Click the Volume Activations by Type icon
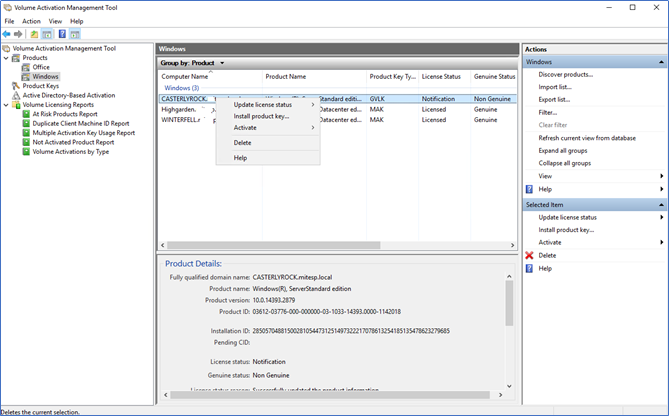This screenshot has width=669, height=416. pyautogui.click(x=26, y=152)
